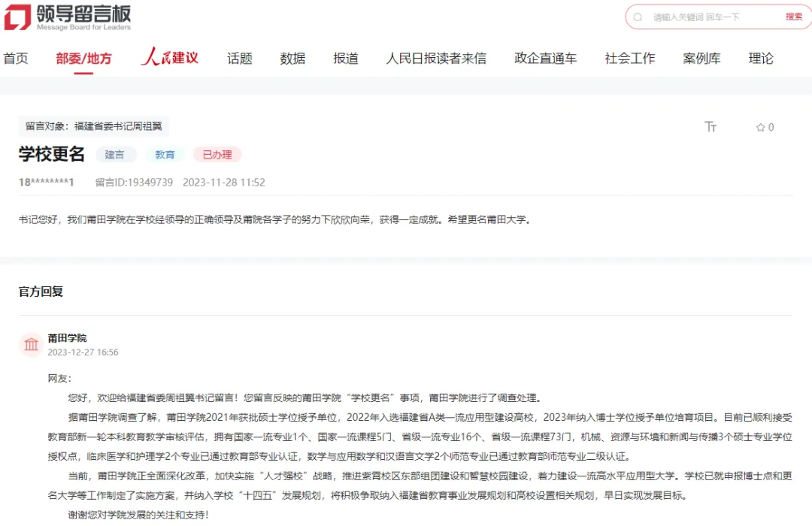Click the 建言 category tag
Screen dimensions: 812x526
coord(117,154)
